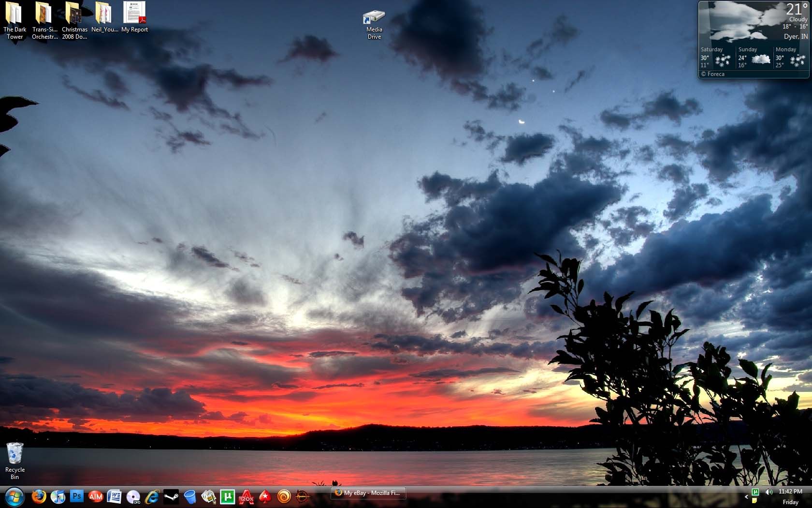Click the sticky note tray icon
812x508 pixels.
pos(754,501)
